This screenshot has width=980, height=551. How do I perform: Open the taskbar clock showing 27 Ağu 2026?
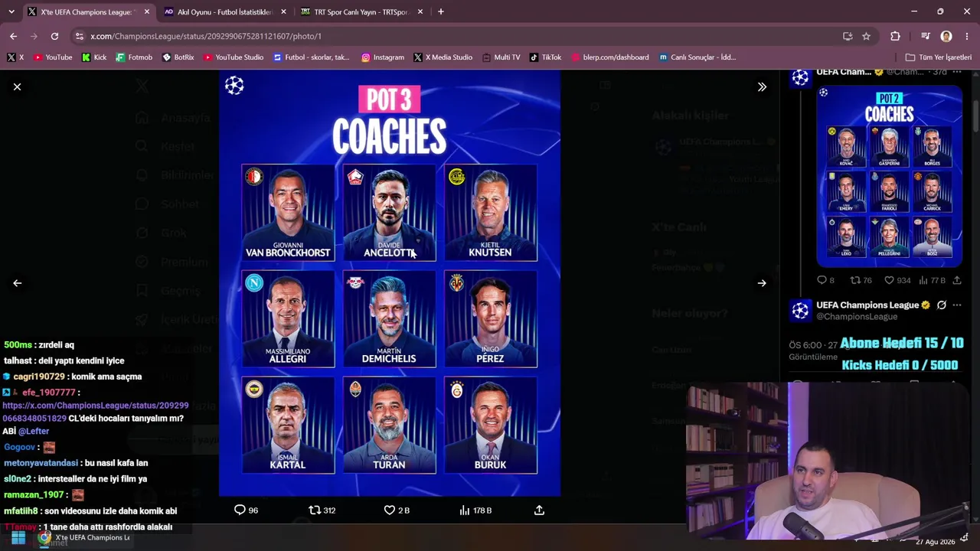click(936, 542)
